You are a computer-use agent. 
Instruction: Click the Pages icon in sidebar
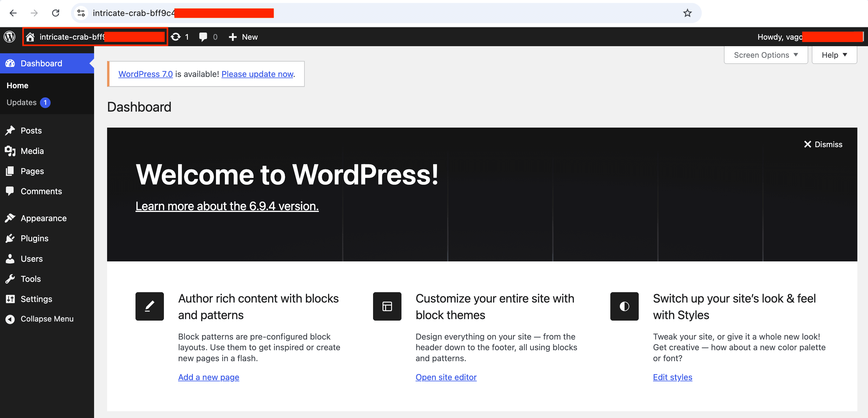(10, 171)
